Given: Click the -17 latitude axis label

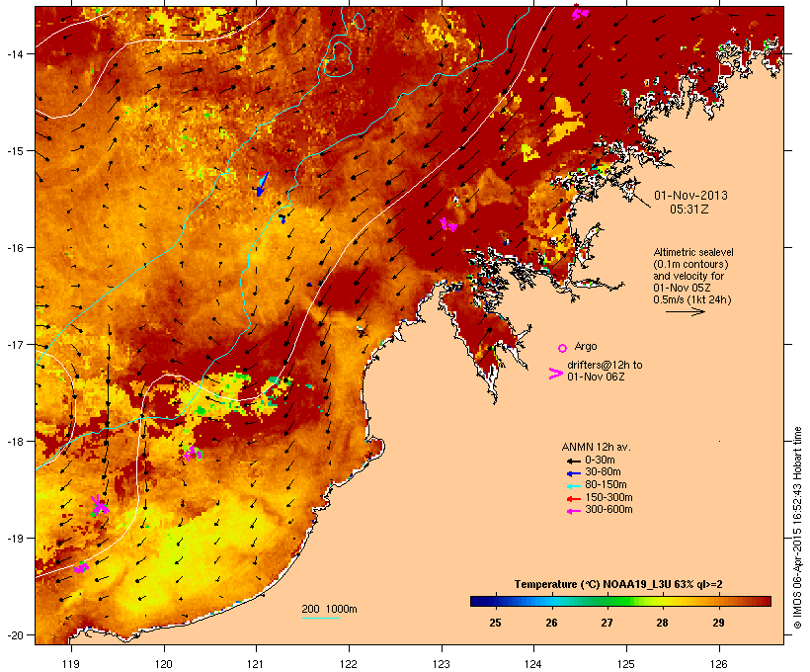Looking at the screenshot, I should click(x=14, y=344).
